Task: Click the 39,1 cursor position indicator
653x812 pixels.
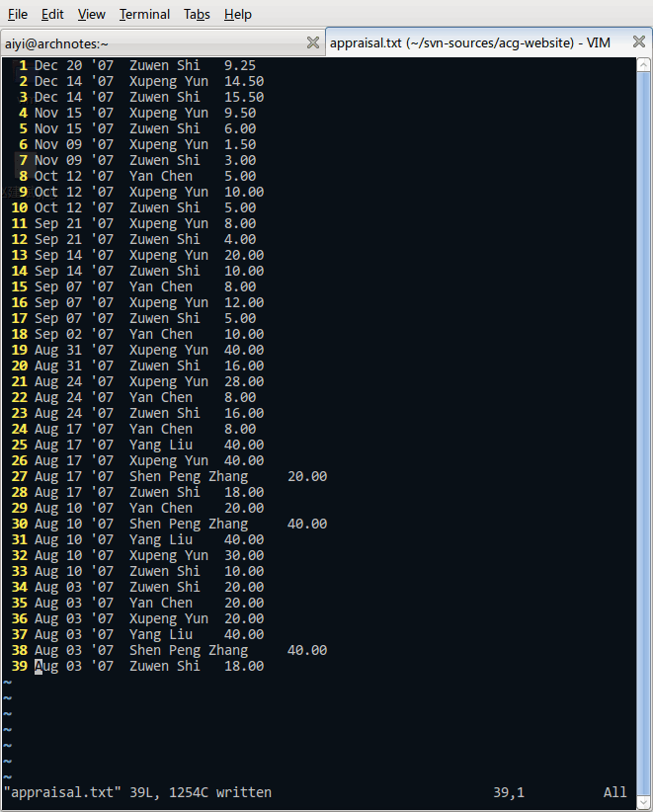Action: 509,792
